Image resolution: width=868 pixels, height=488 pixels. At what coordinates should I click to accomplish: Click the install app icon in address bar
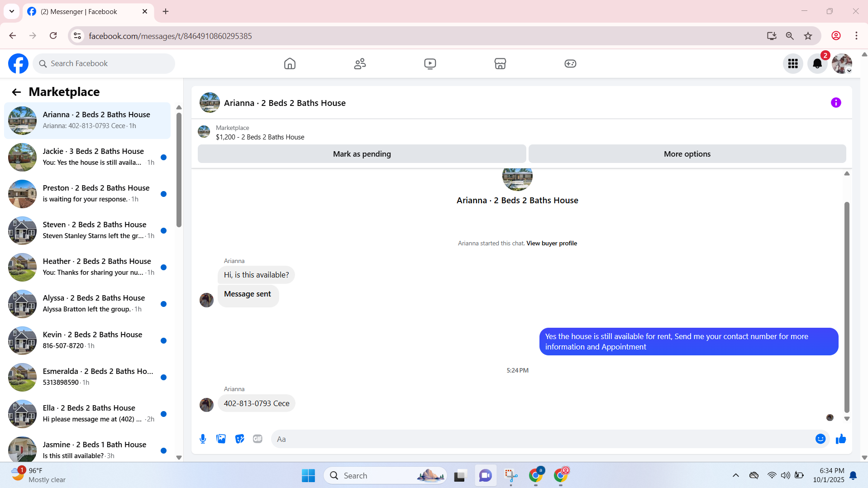coord(772,36)
